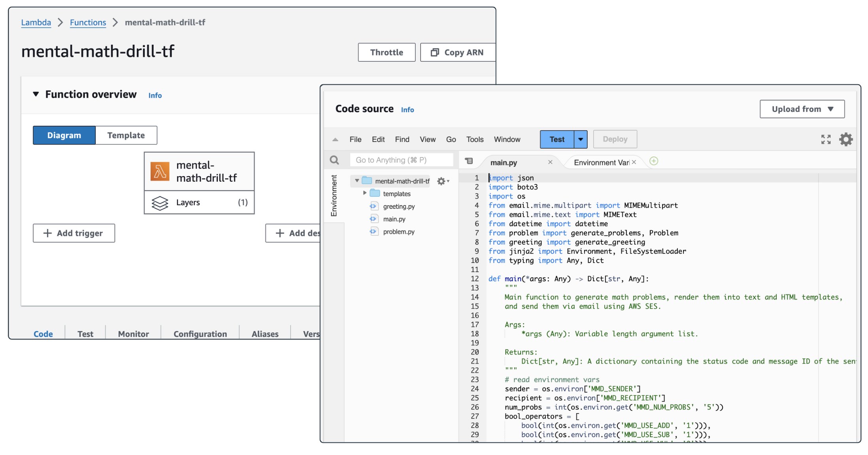
Task: Open problem.py in the file tree
Action: [x=399, y=231]
